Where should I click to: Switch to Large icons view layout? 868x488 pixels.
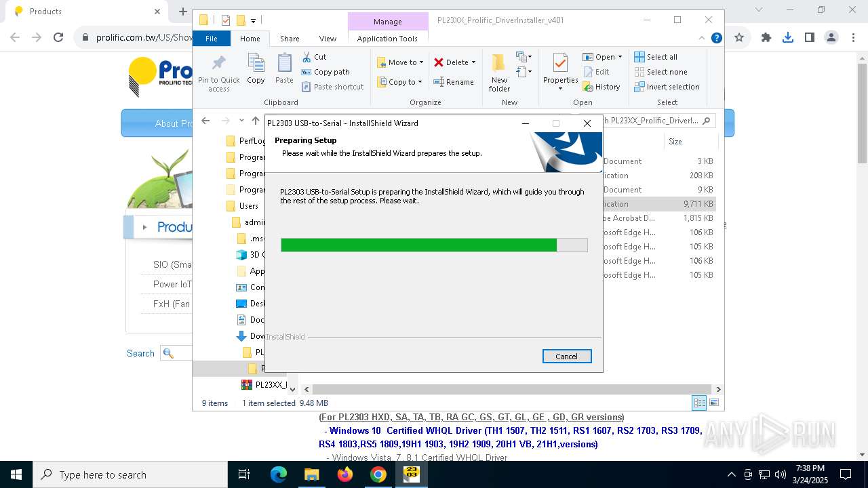(713, 403)
